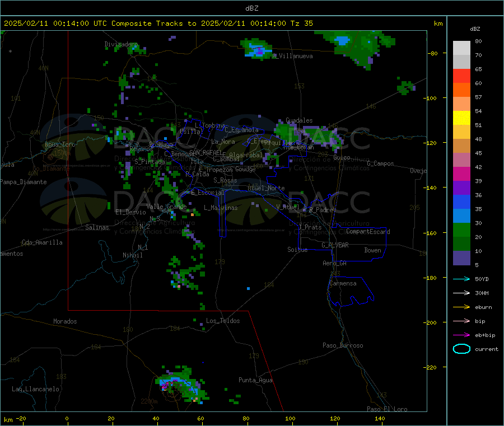Viewport: 504px width, 426px height.
Task: Click the Carmensa label on map
Action: pyautogui.click(x=343, y=283)
